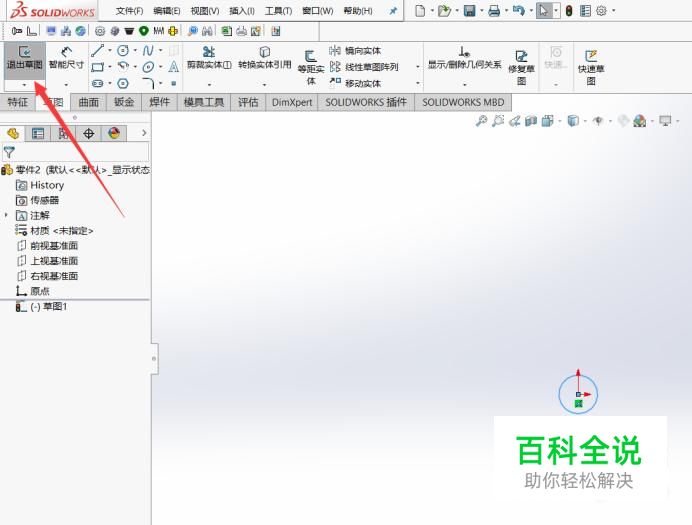Select the Sketch Fillet tool

click(x=148, y=83)
